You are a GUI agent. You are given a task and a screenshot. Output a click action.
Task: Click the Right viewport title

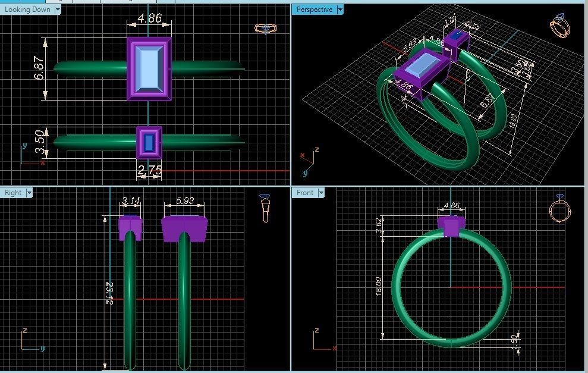(x=13, y=193)
